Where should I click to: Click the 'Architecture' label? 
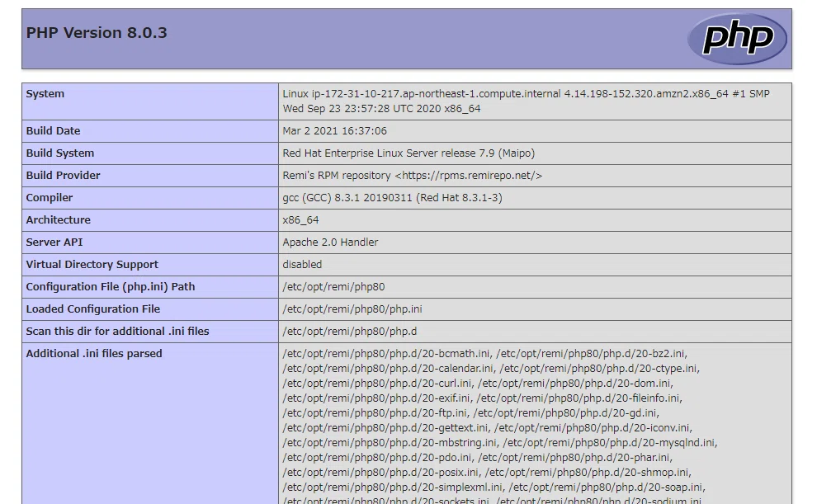click(x=59, y=219)
